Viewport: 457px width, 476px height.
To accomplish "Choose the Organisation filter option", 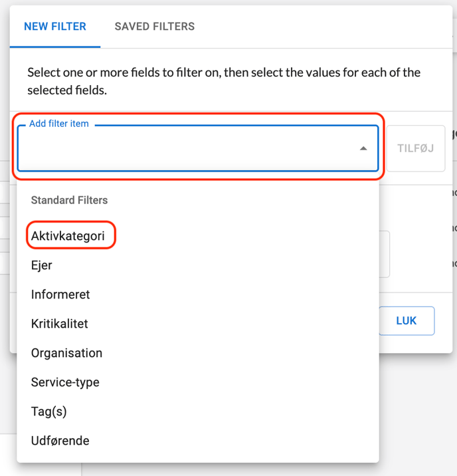I will (66, 353).
